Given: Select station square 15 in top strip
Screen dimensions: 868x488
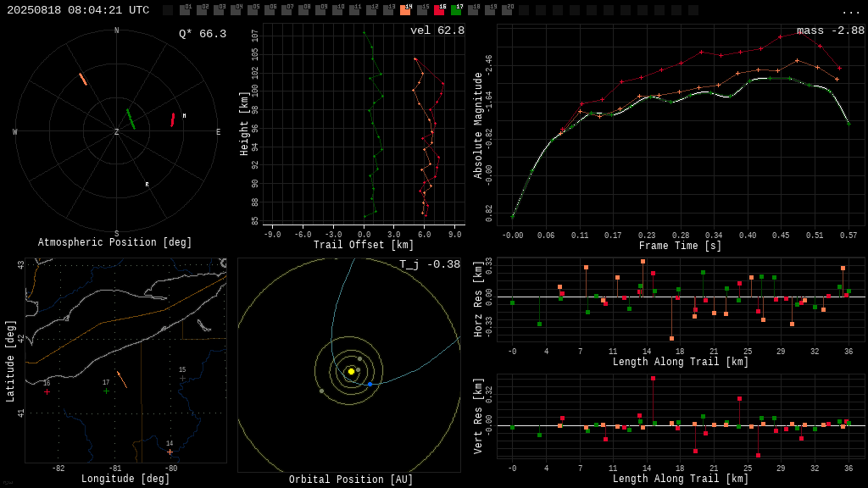Looking at the screenshot, I should tap(422, 10).
